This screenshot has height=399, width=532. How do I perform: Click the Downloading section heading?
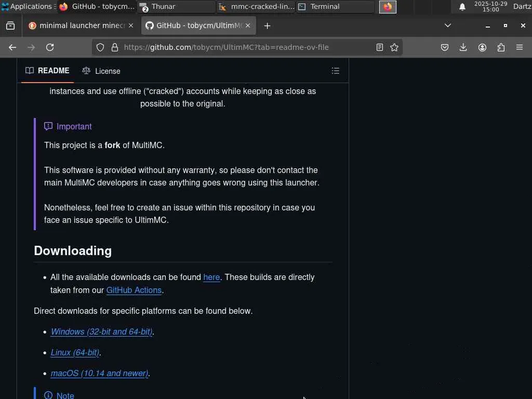(x=73, y=251)
